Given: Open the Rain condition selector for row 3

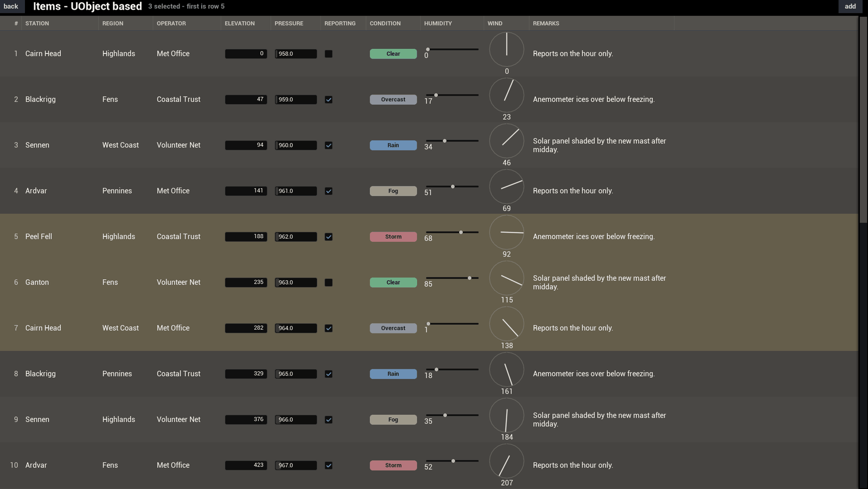Looking at the screenshot, I should tap(393, 145).
